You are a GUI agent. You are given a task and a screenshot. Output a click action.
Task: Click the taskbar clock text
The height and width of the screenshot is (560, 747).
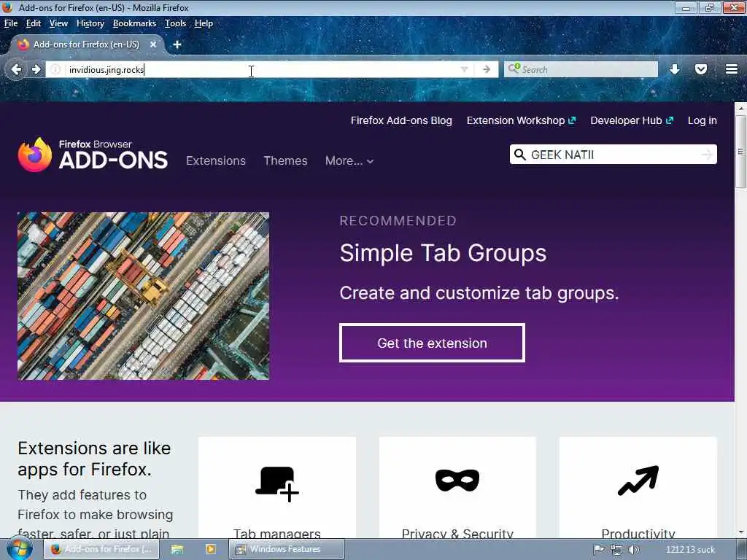click(x=690, y=550)
